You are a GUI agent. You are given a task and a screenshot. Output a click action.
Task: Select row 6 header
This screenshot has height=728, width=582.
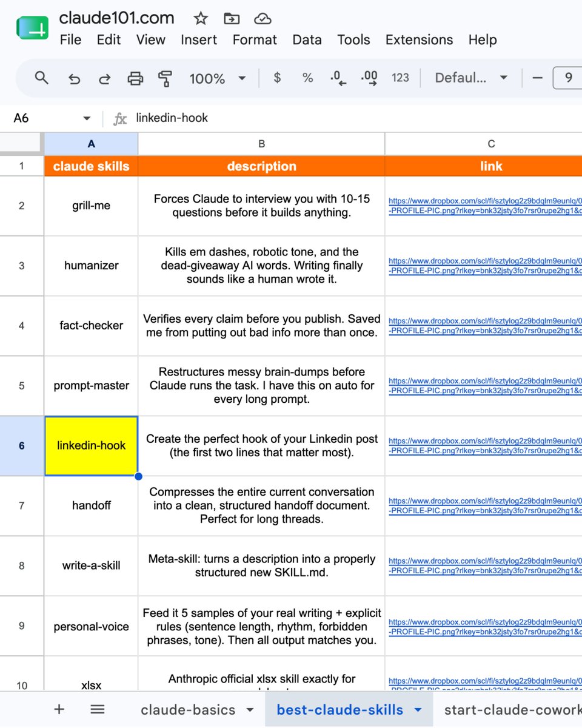(x=22, y=446)
